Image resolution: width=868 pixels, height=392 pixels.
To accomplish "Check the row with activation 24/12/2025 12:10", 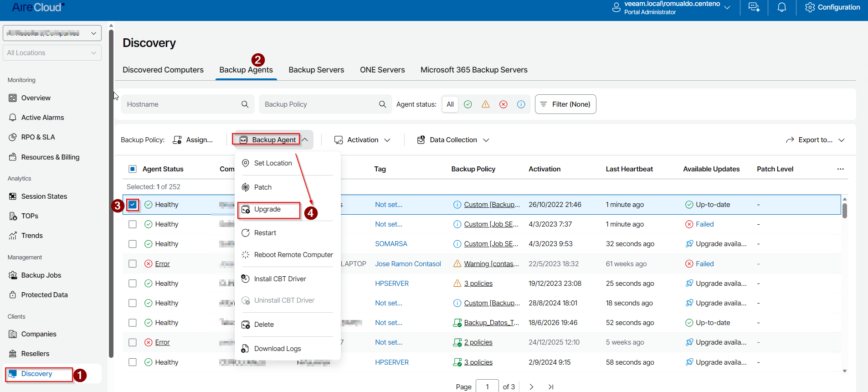I will (x=133, y=342).
